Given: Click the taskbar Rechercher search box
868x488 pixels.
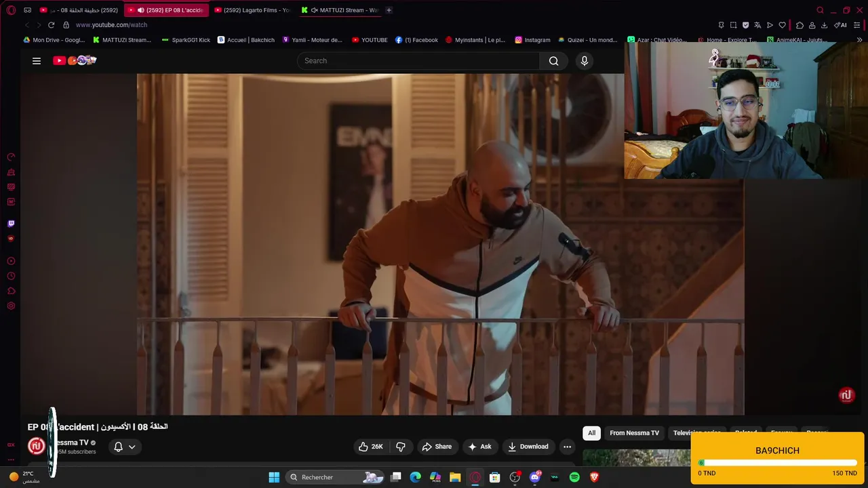Looking at the screenshot, I should point(336,477).
